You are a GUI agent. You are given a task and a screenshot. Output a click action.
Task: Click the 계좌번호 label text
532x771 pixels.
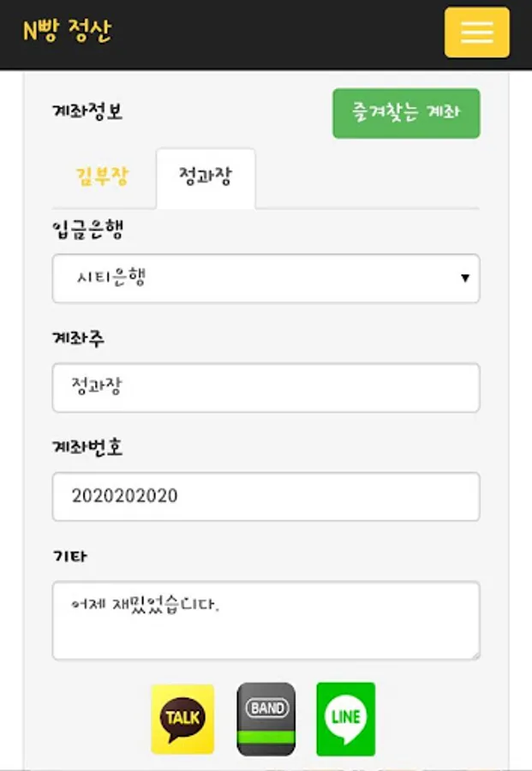point(87,447)
